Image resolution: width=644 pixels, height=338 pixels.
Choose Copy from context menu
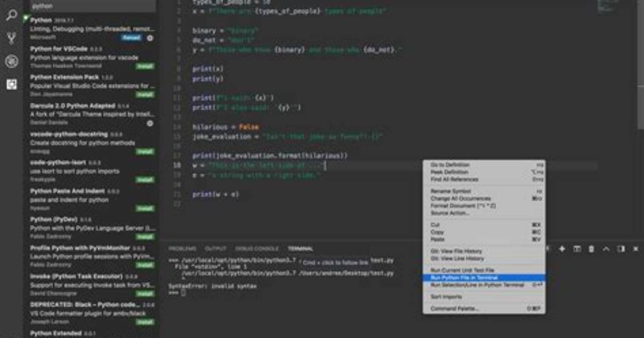[x=484, y=232]
